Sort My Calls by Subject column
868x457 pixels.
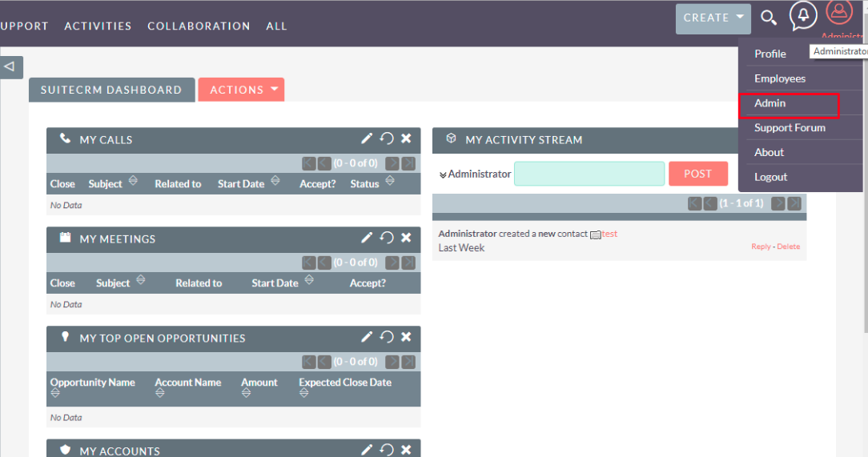tap(133, 181)
